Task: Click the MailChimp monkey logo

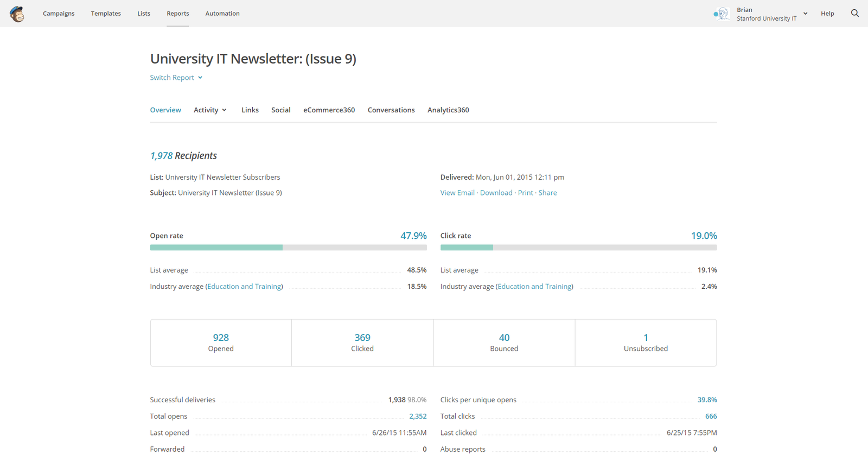Action: [17, 14]
